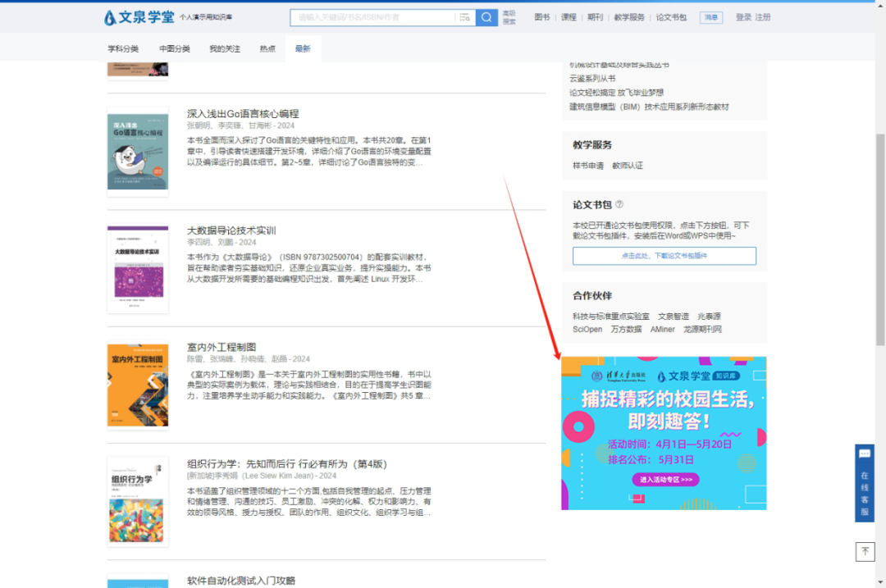Viewport: 886px width, 588px height.
Task: Open the title 大数据导论技术实训
Action: [231, 230]
